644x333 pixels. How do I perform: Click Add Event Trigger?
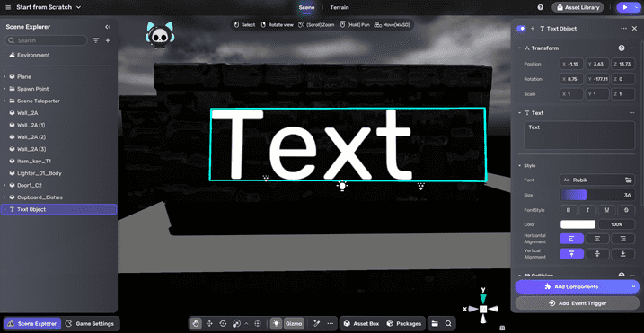point(577,303)
